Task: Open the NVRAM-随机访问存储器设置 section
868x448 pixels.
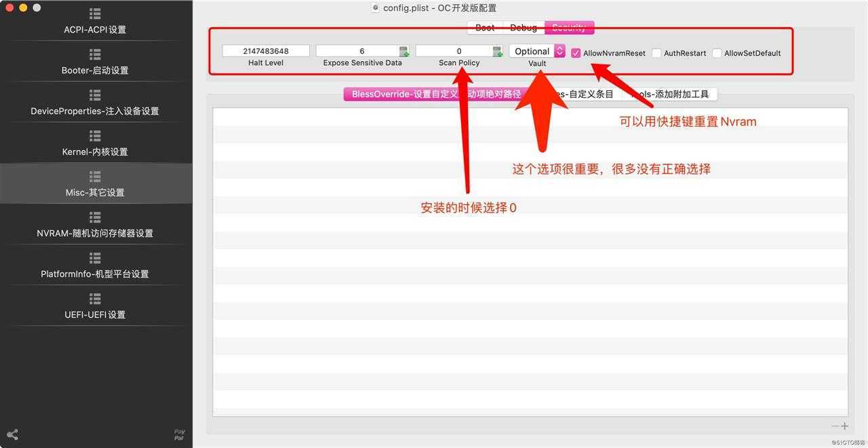Action: pyautogui.click(x=95, y=225)
